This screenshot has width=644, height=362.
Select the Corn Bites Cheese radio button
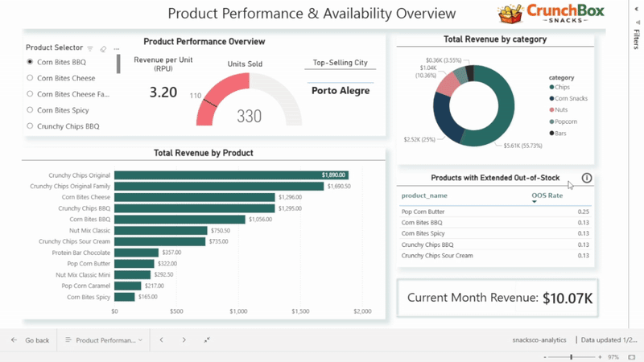click(x=30, y=78)
